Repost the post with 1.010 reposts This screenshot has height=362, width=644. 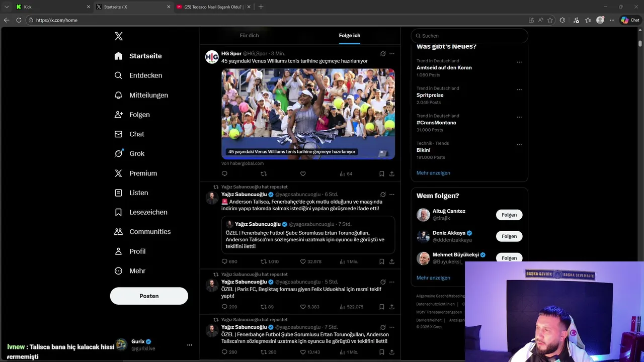270,262
